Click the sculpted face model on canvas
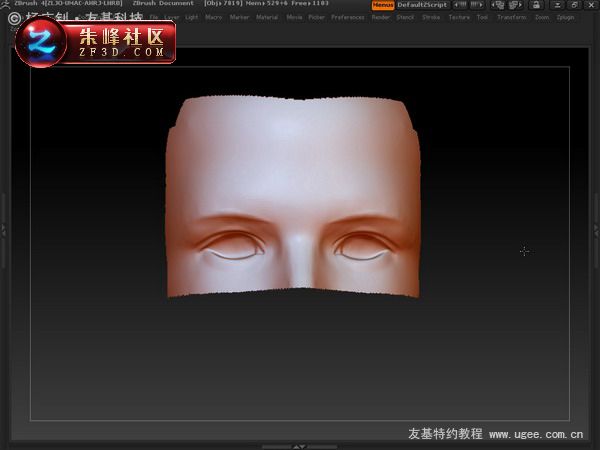 pos(293,197)
